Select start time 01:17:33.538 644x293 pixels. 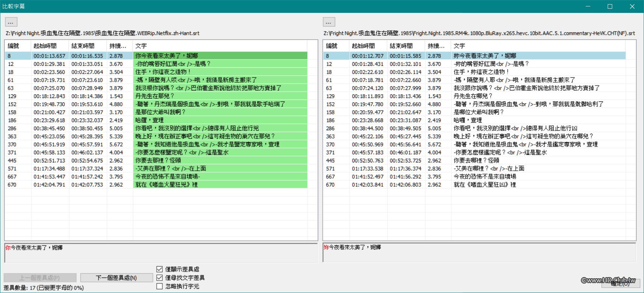click(x=368, y=168)
